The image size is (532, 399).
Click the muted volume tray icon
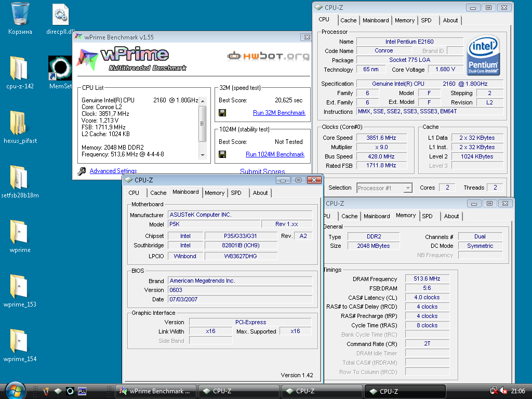(504, 391)
